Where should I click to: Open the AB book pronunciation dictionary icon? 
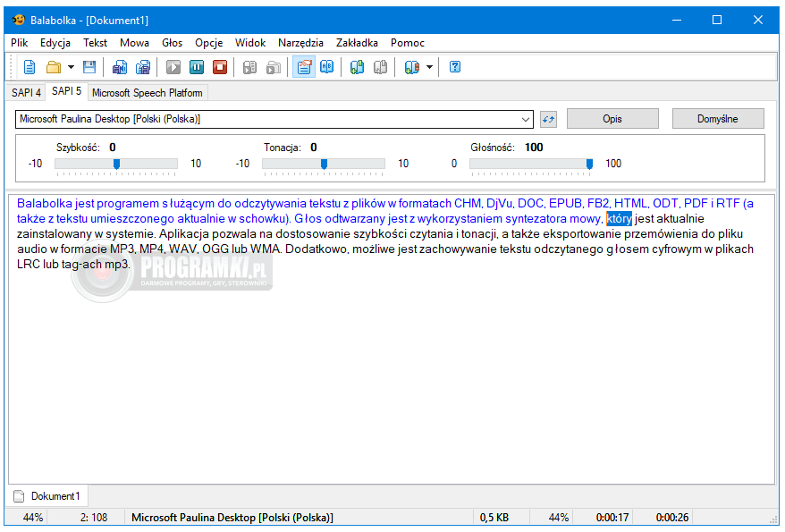(327, 67)
